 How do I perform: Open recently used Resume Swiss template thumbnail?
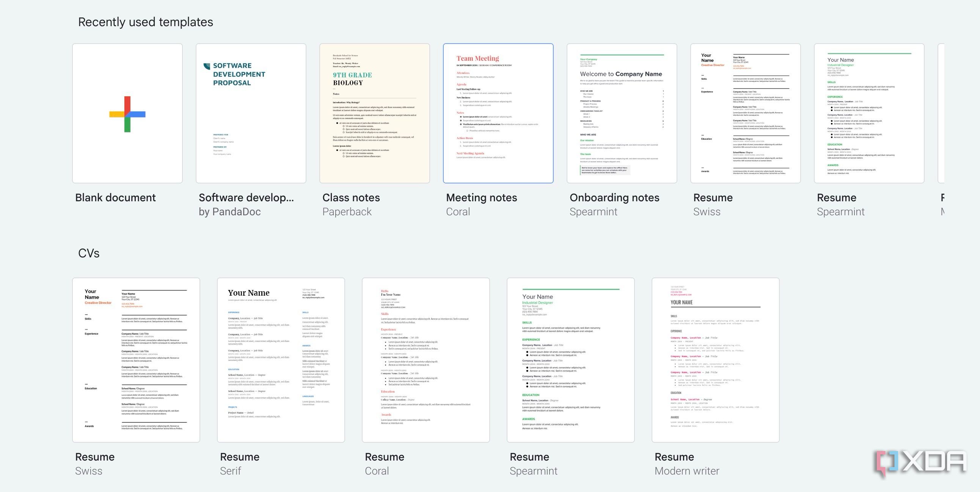(x=745, y=113)
